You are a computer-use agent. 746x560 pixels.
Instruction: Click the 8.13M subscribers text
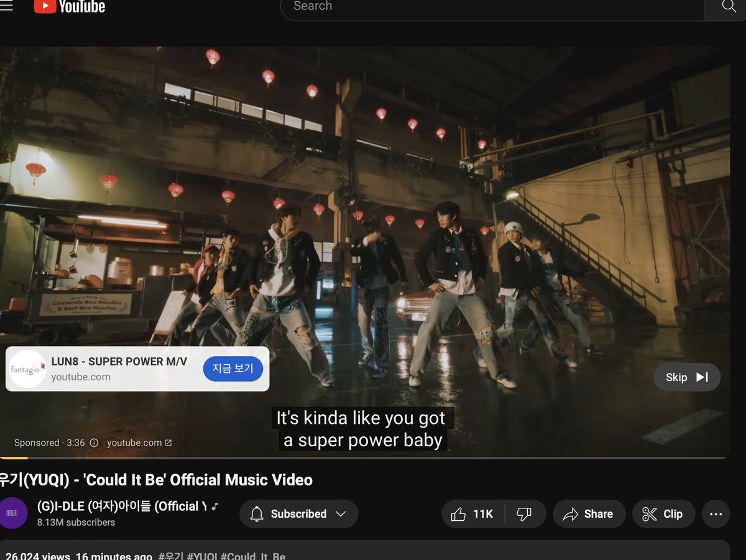(x=76, y=523)
